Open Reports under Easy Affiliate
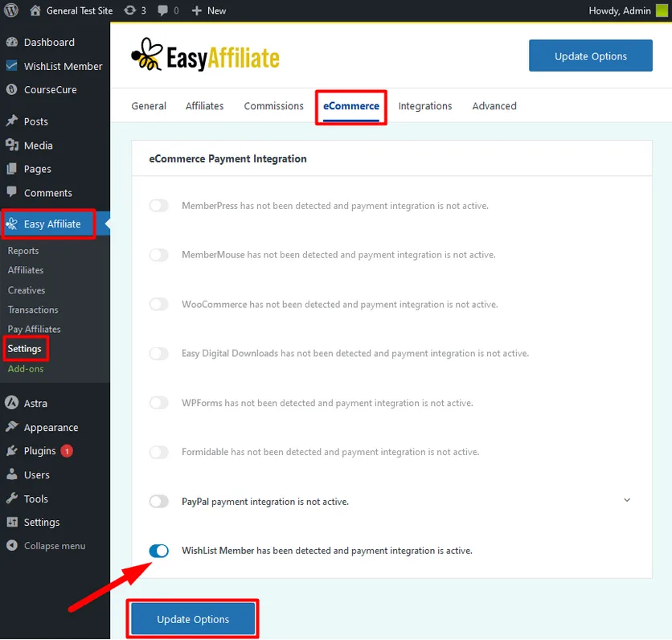This screenshot has height=640, width=672. [x=23, y=251]
